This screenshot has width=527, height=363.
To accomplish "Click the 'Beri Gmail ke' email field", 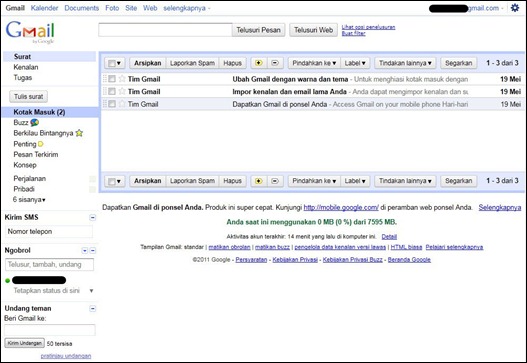I will [x=50, y=330].
